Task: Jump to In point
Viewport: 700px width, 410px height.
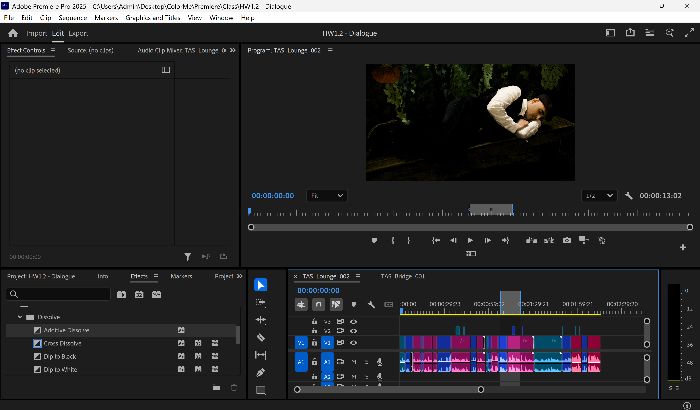Action: 436,240
